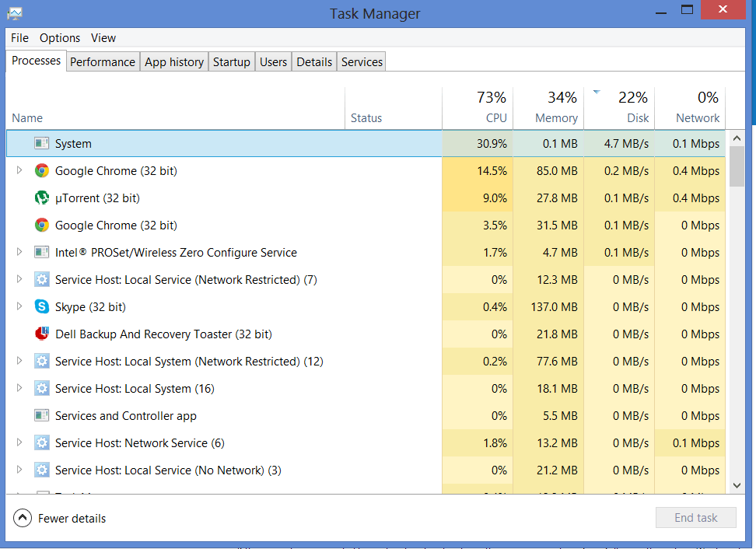This screenshot has height=549, width=756.
Task: Click the µTorrent process icon
Action: coord(42,198)
